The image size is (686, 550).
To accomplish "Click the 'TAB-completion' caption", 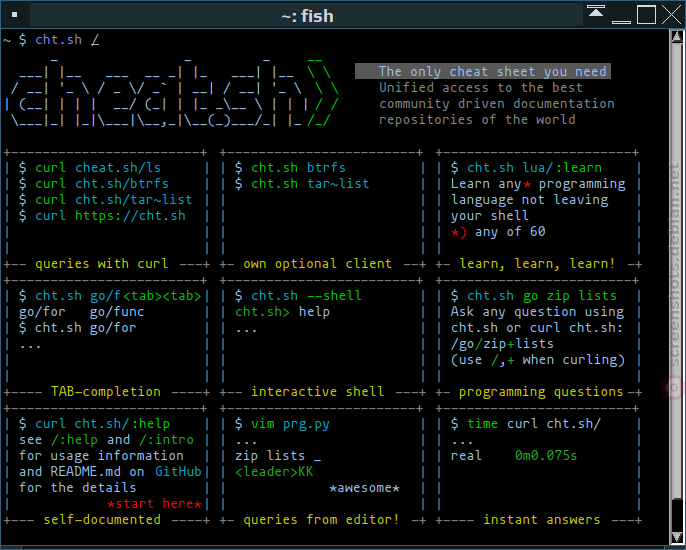I will click(x=106, y=392).
